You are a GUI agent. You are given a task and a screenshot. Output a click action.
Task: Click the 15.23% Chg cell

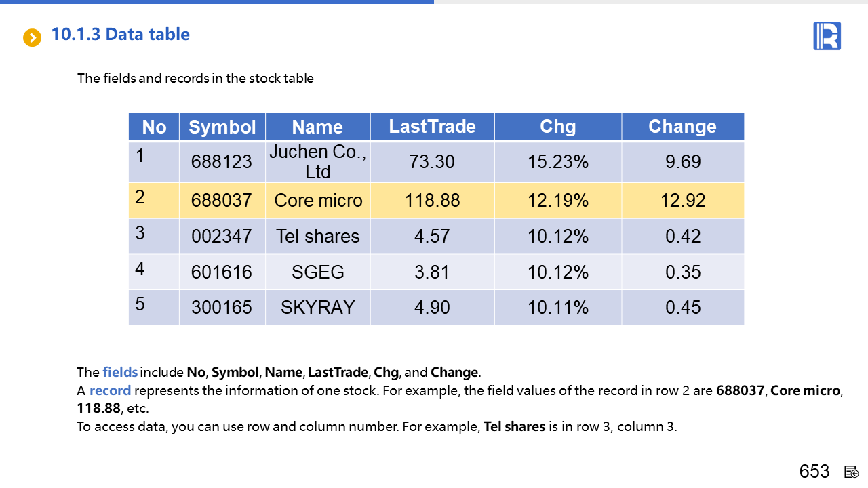click(x=557, y=162)
